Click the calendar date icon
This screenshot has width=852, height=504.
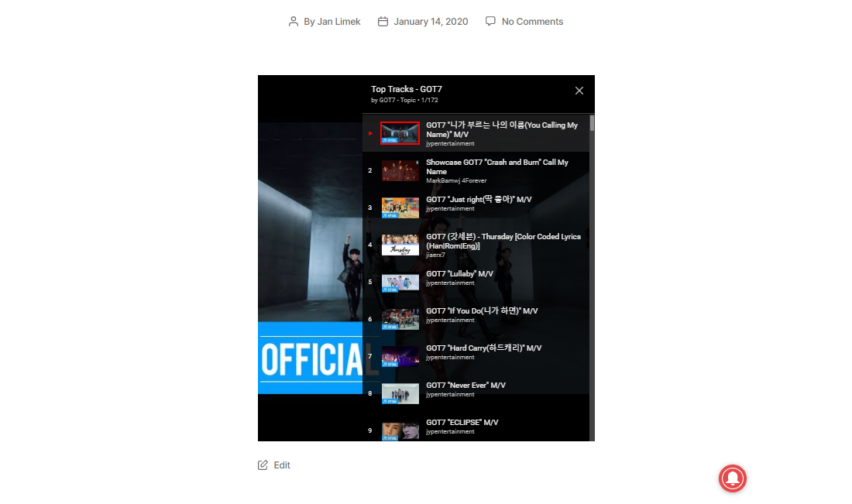pyautogui.click(x=383, y=22)
